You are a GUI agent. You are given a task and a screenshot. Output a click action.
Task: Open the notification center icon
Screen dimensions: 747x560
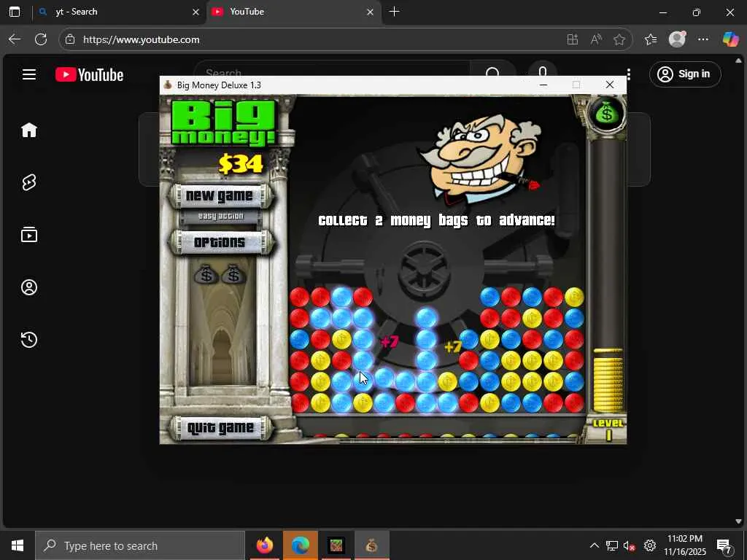[724, 545]
